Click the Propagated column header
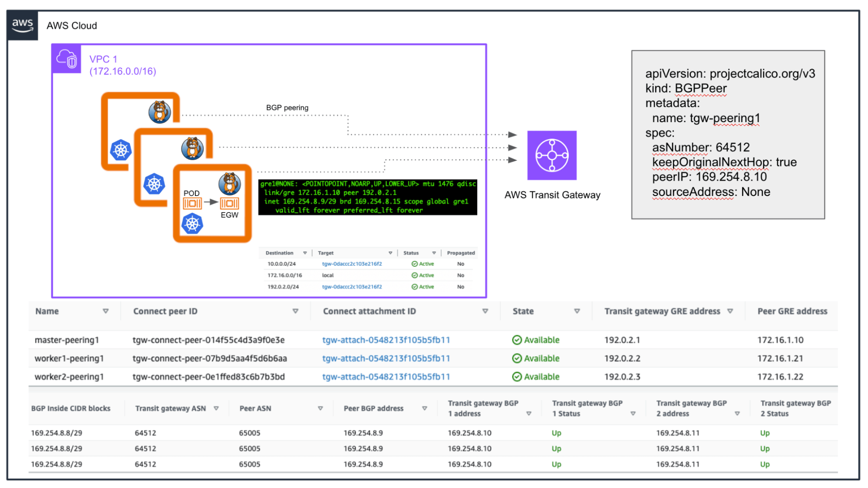The height and width of the screenshot is (488, 868). (x=461, y=253)
